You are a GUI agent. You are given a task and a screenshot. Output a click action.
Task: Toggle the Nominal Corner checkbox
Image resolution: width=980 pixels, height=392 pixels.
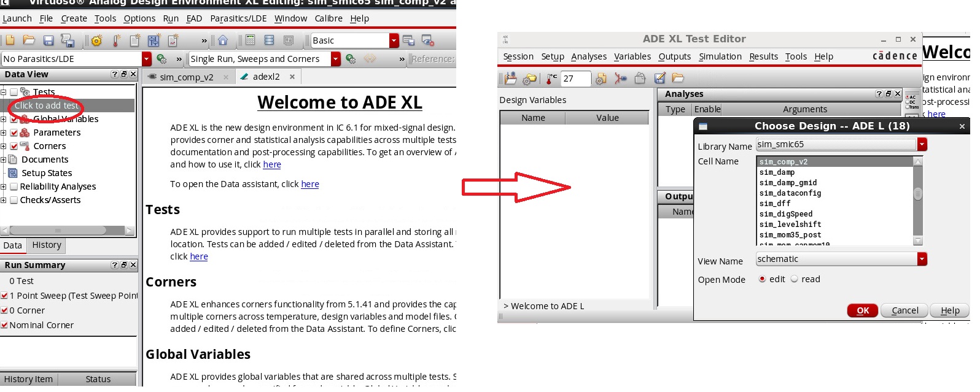[x=4, y=325]
